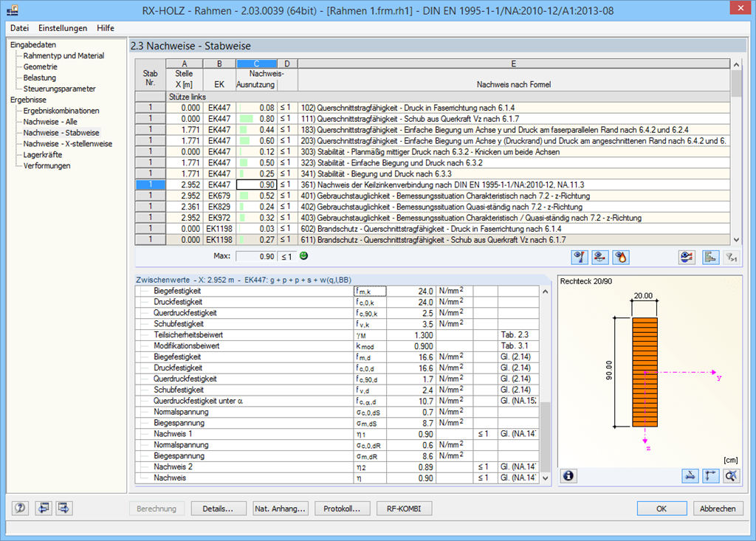Open the result diagrams icon with eye and curves
The width and height of the screenshot is (756, 541).
[x=687, y=258]
